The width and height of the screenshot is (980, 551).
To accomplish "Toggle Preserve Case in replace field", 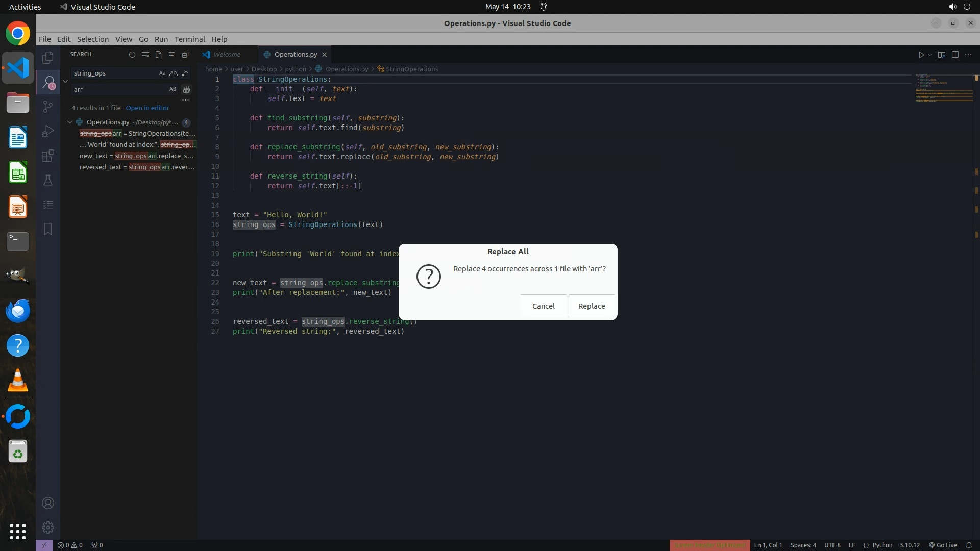I will [x=173, y=89].
